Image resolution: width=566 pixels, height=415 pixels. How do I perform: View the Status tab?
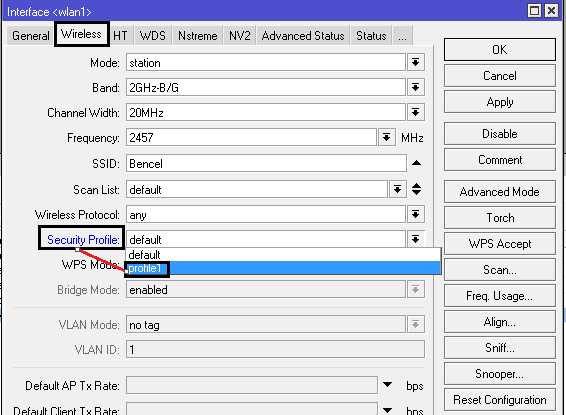click(x=371, y=35)
